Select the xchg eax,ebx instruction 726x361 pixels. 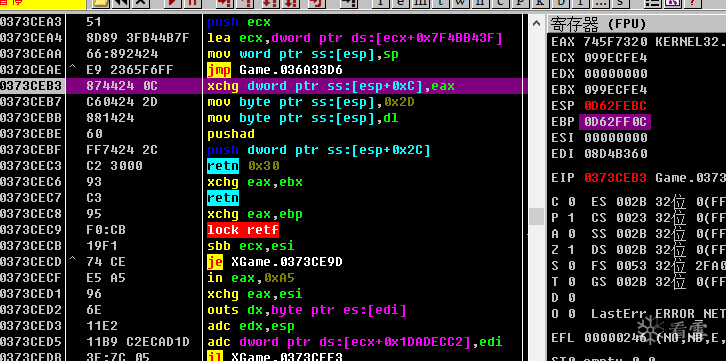(x=255, y=182)
